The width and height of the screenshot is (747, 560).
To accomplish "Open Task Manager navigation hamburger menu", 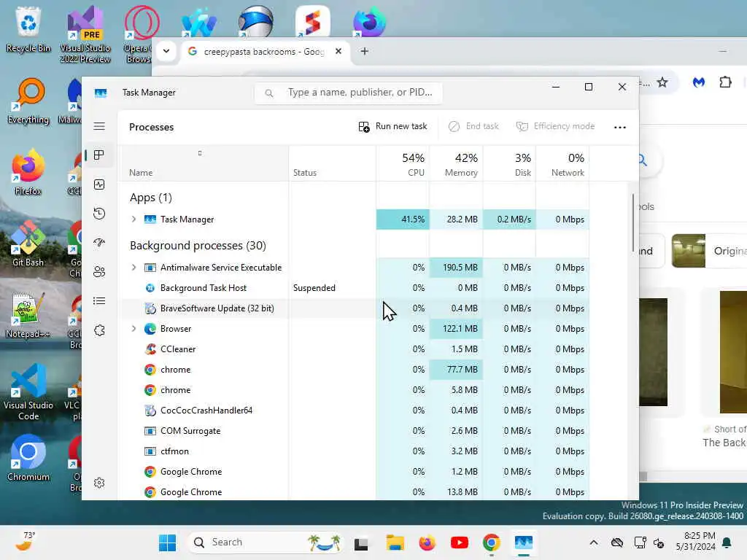I will pos(99,126).
